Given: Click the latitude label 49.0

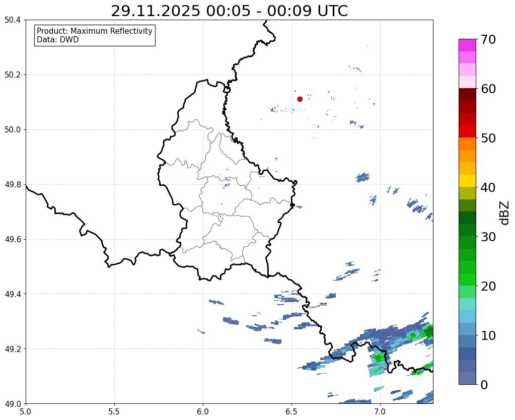Looking at the screenshot, I should point(13,404).
